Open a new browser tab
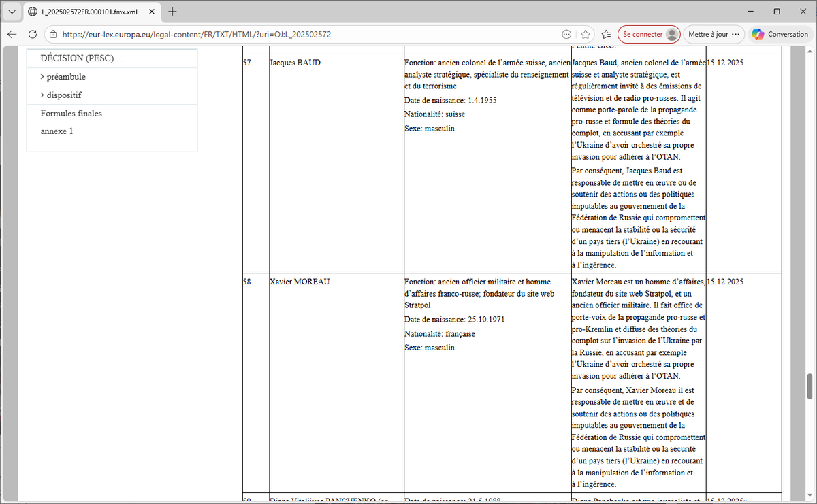 click(173, 12)
